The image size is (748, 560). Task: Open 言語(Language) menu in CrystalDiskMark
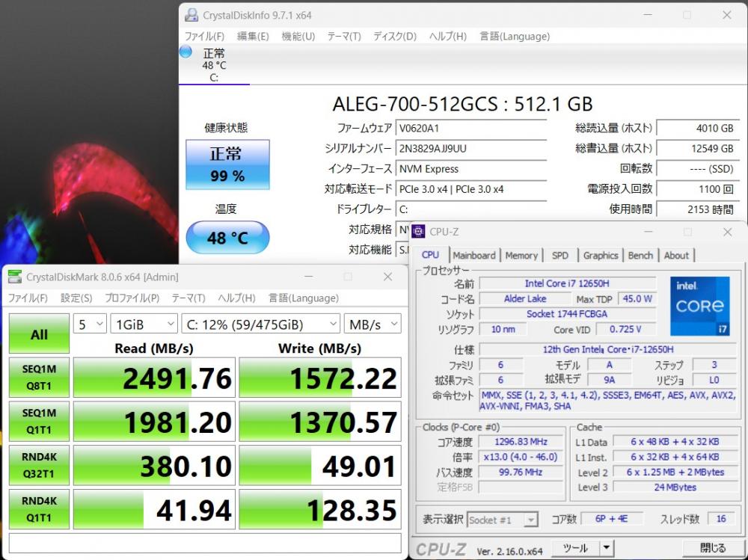point(304,298)
